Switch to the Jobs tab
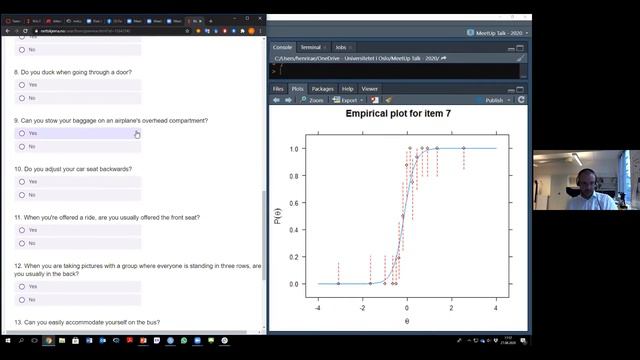Viewport: 640px width, 360px height. pos(341,47)
